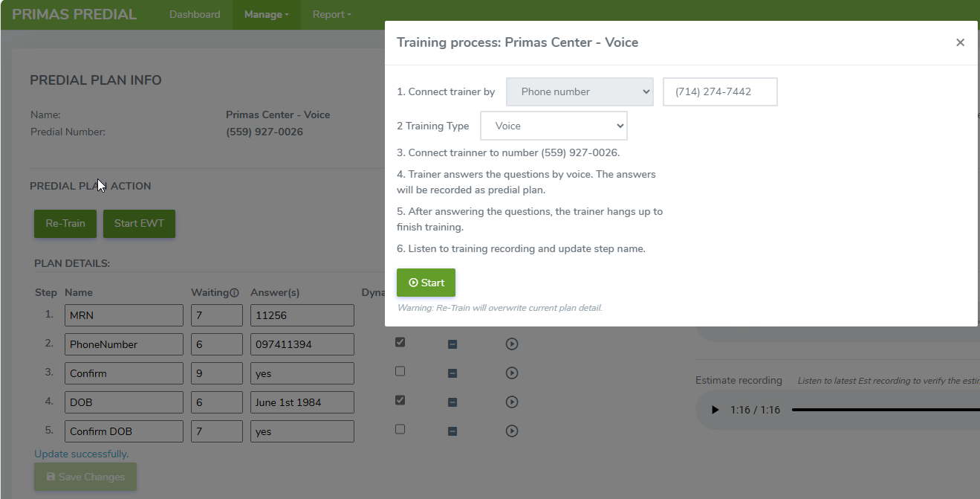Open the Manage menu
980x499 pixels.
267,15
